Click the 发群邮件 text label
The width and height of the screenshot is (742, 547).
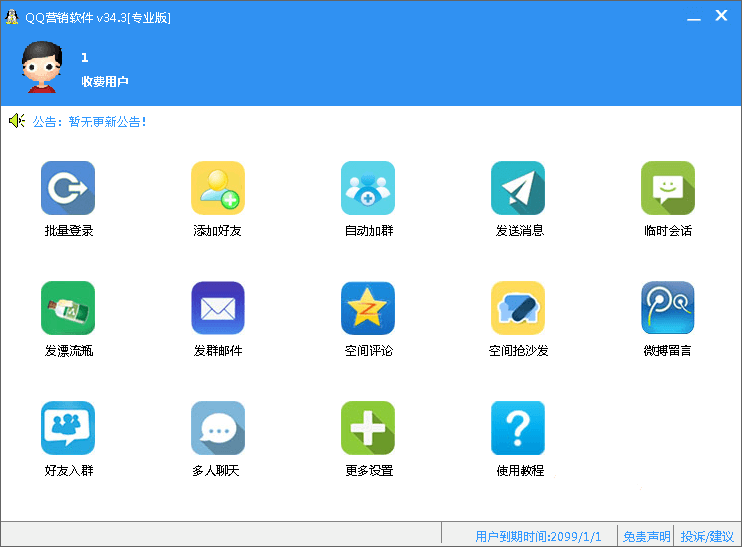pyautogui.click(x=218, y=351)
